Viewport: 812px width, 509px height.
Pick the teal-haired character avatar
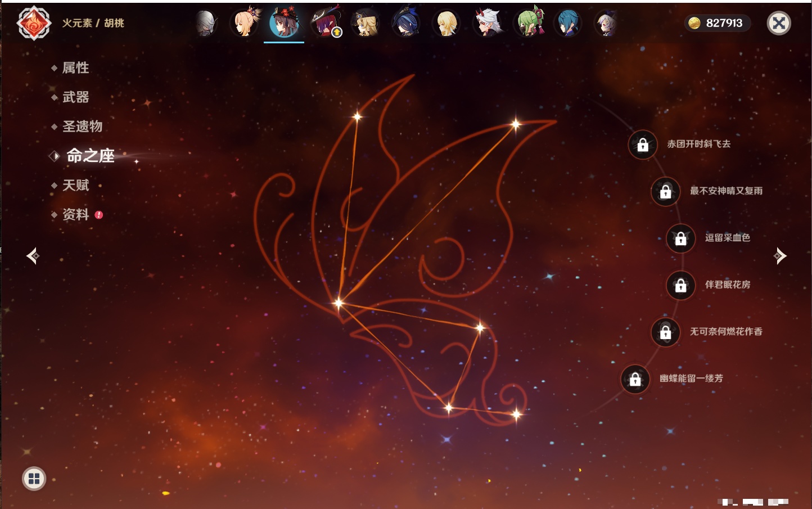pos(568,23)
